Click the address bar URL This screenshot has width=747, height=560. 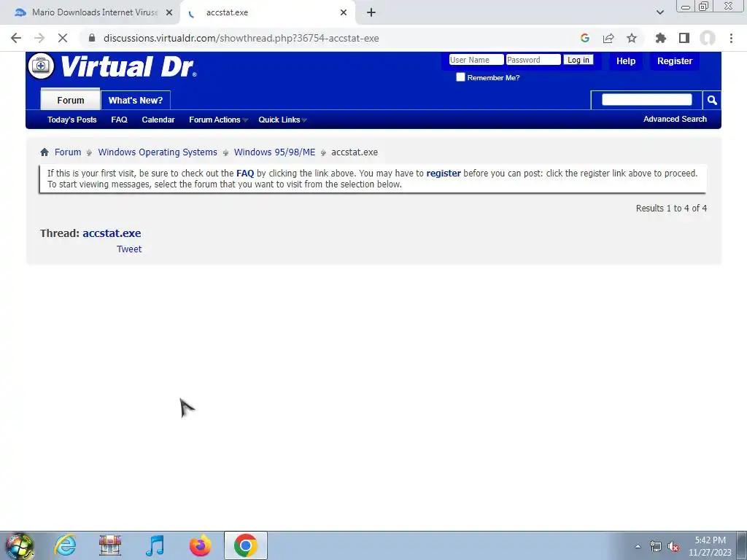pos(241,38)
